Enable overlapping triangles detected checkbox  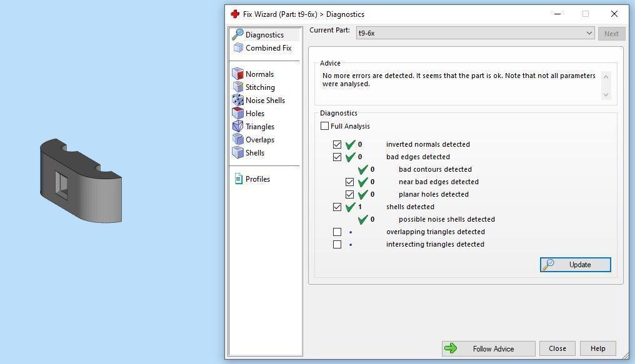click(337, 232)
